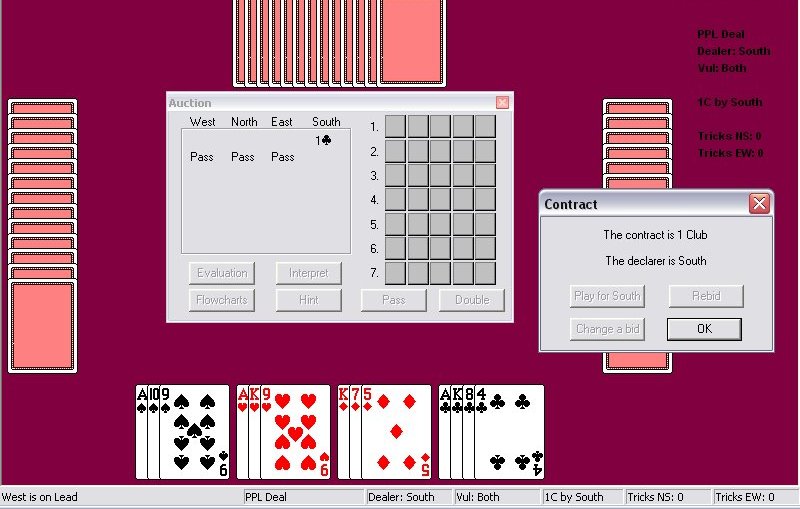This screenshot has height=509, width=800.
Task: Open Flowcharts in the Auction window
Action: (x=222, y=300)
